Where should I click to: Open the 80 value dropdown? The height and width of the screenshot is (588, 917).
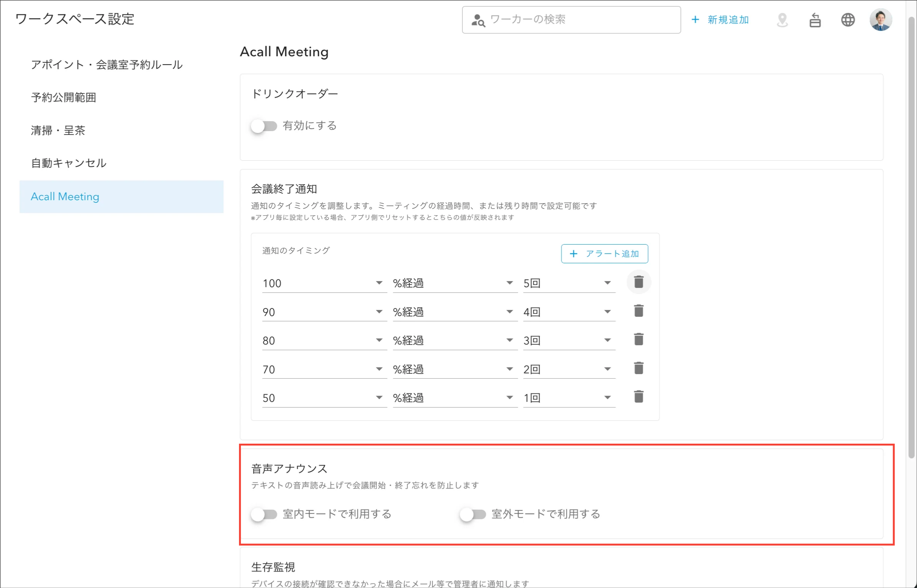pos(324,340)
